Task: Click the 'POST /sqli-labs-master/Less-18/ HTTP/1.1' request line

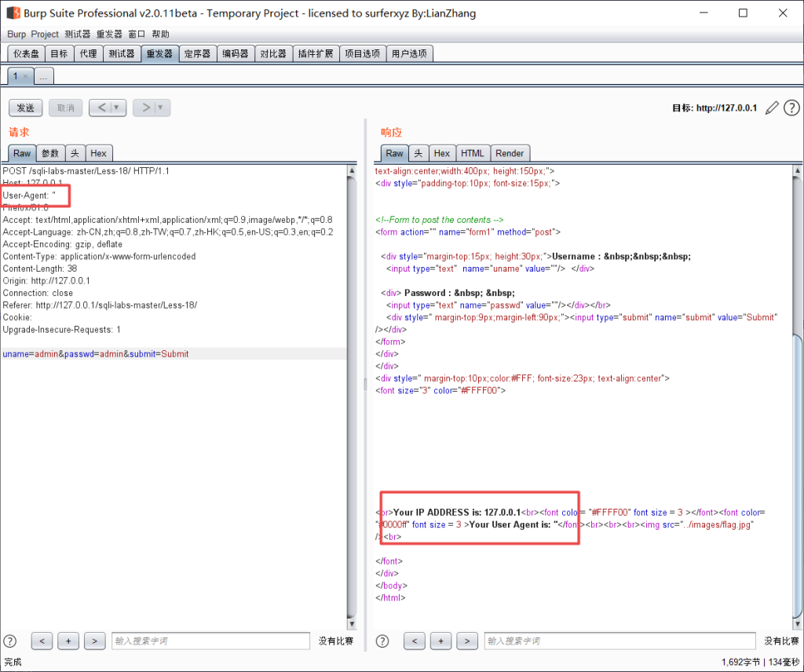Action: tap(86, 171)
